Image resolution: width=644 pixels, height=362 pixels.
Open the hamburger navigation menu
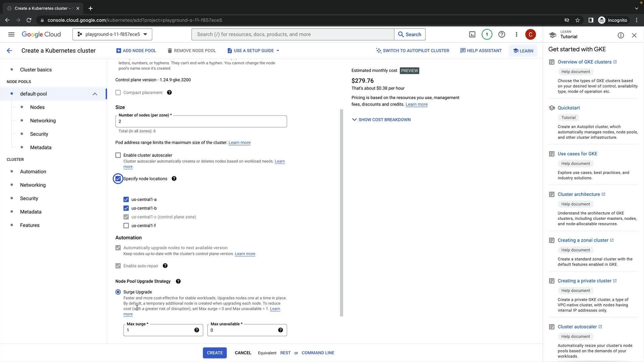coord(11,35)
